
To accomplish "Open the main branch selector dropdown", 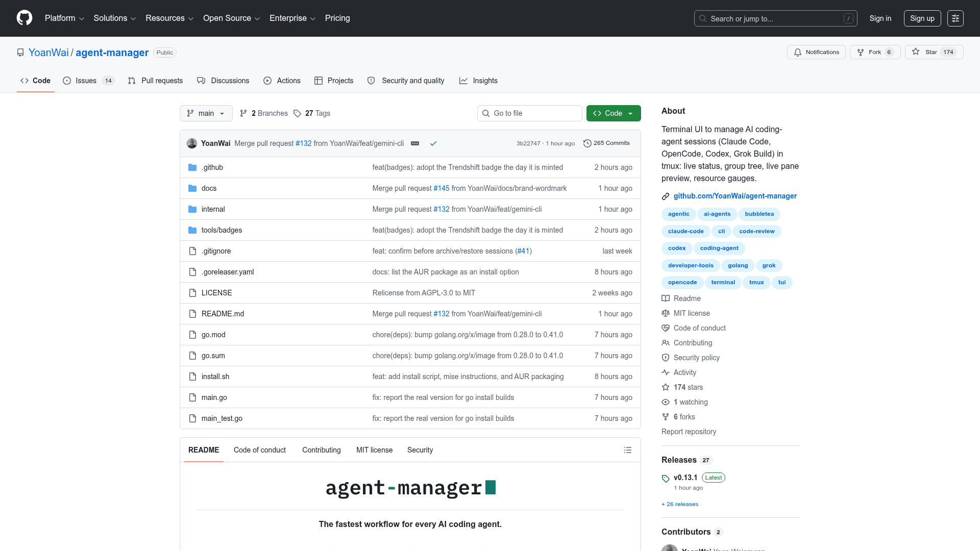I will pos(206,113).
